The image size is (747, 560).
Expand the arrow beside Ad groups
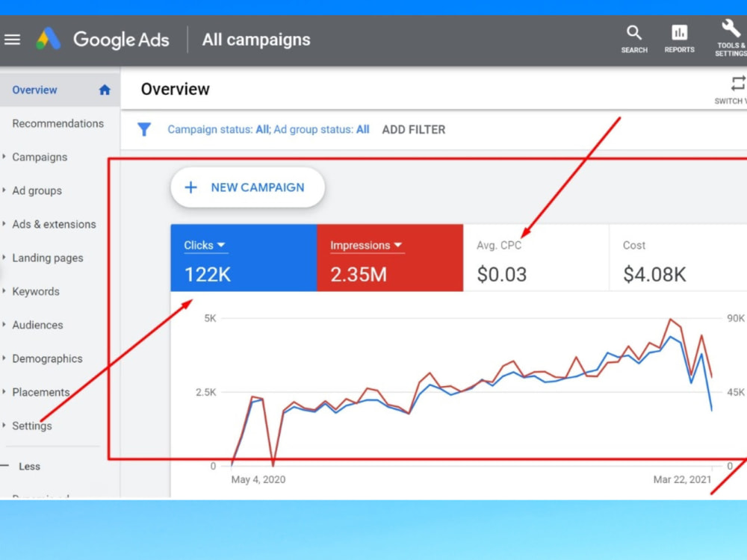[x=4, y=190]
